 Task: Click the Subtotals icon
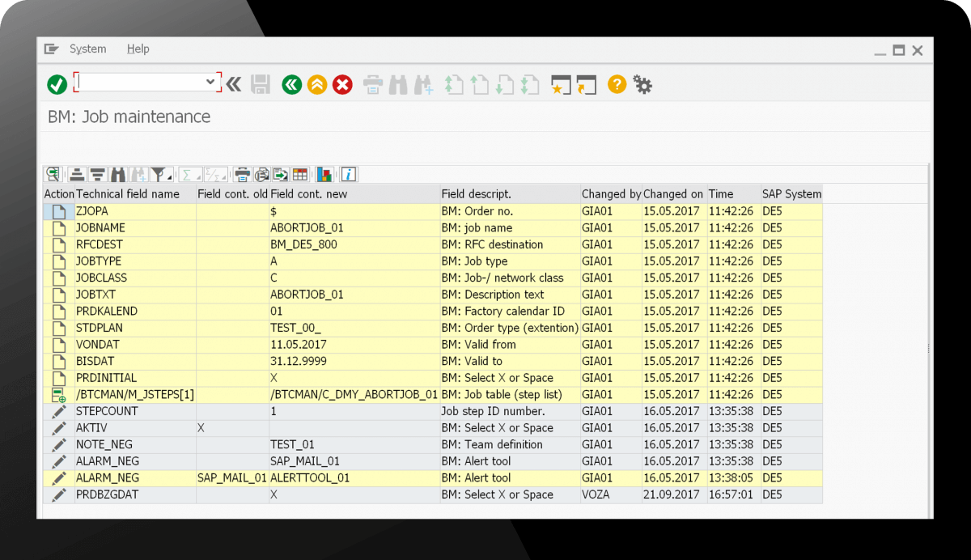click(215, 174)
